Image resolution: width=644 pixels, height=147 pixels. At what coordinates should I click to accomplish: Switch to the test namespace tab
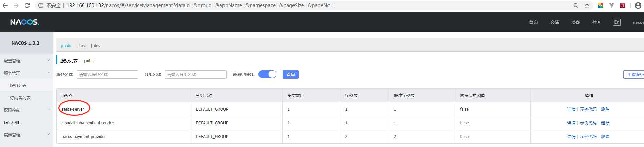pyautogui.click(x=83, y=45)
